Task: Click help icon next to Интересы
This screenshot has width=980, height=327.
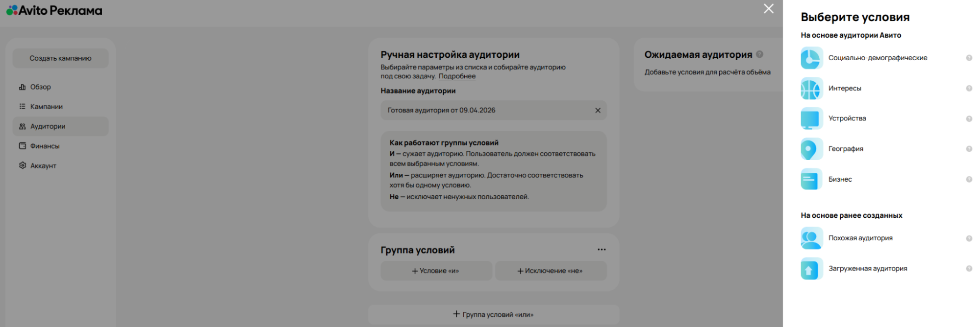Action: (969, 89)
